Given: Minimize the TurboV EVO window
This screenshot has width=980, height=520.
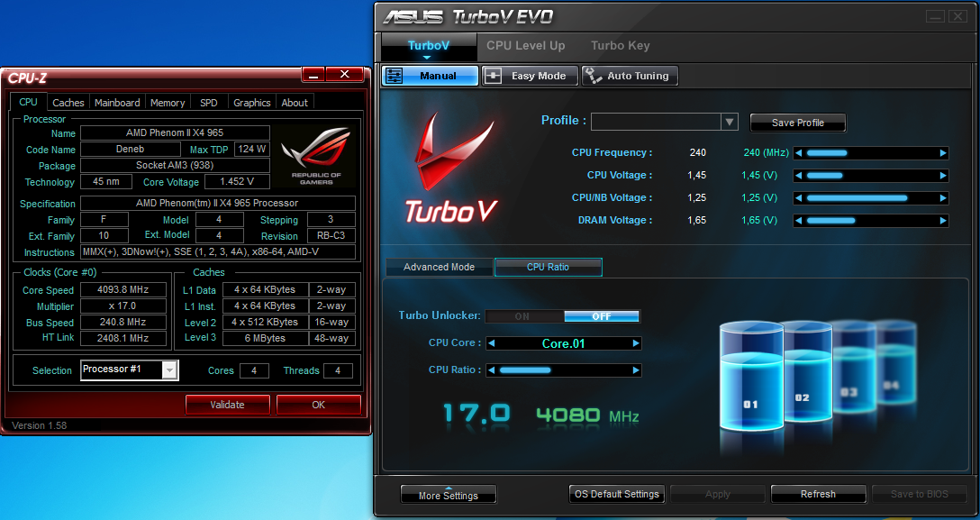Looking at the screenshot, I should (934, 17).
